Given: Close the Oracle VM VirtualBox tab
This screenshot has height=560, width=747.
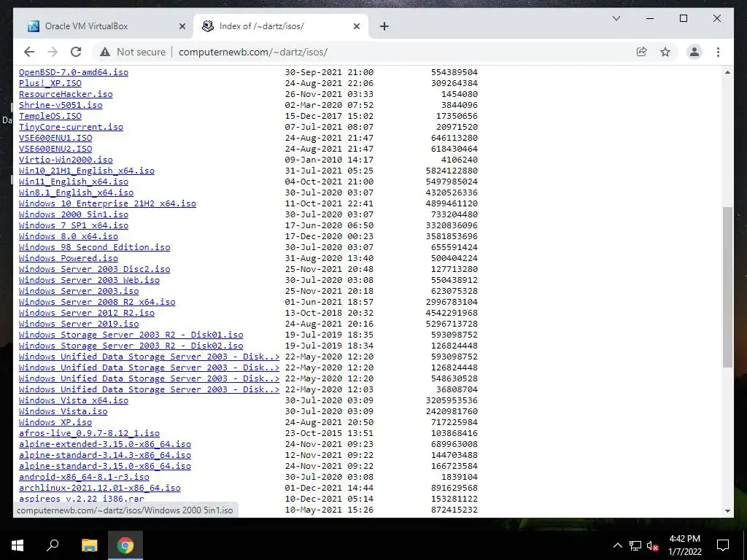Looking at the screenshot, I should coord(182,26).
